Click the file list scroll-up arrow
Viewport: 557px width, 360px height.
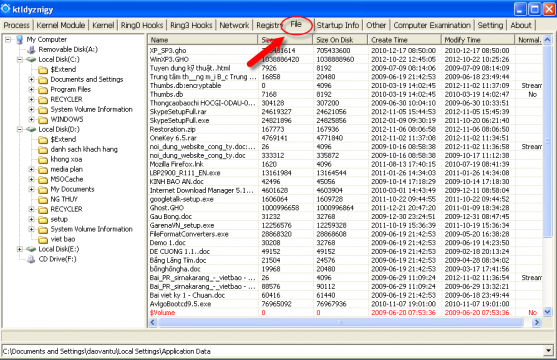547,39
